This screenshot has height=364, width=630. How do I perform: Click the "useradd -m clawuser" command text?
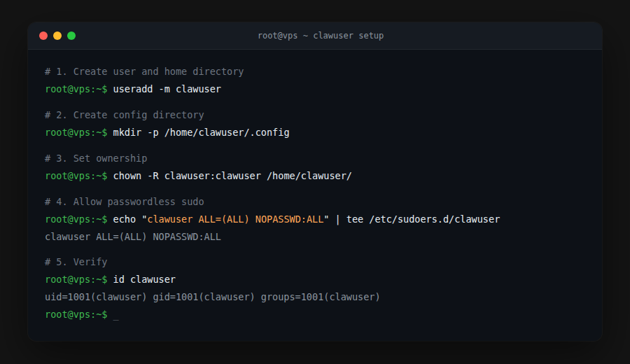[x=167, y=89]
